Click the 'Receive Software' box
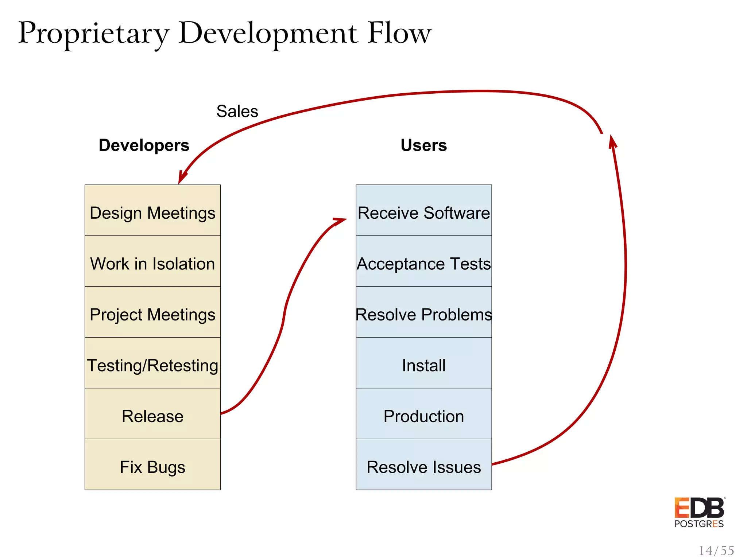 pyautogui.click(x=424, y=210)
